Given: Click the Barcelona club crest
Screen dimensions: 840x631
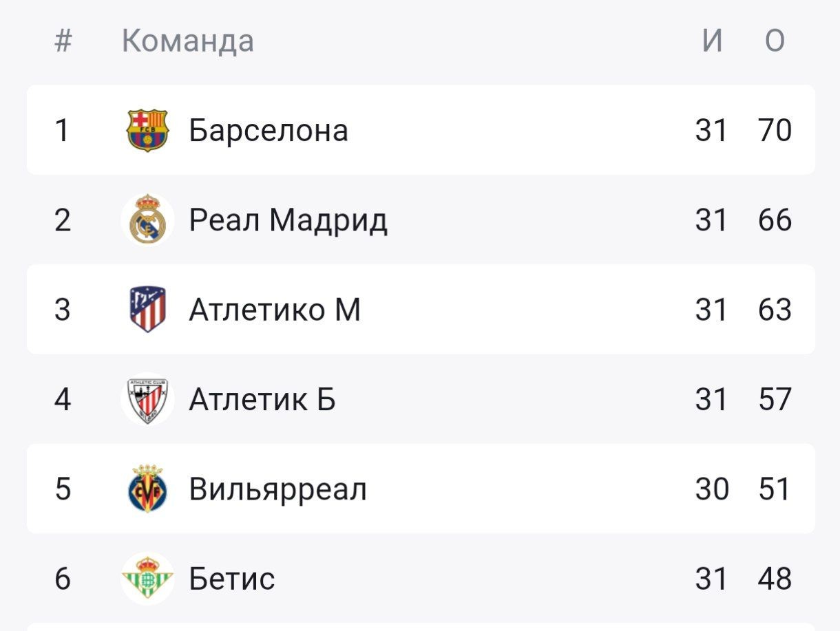Looking at the screenshot, I should click(x=147, y=130).
